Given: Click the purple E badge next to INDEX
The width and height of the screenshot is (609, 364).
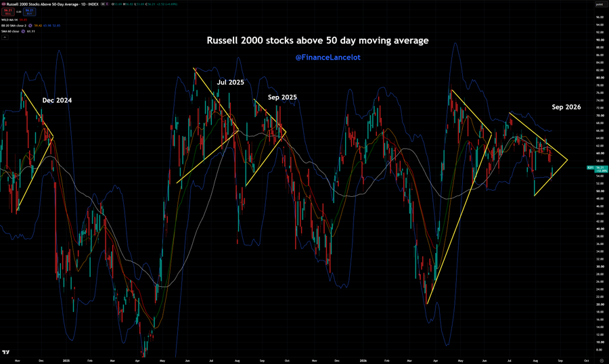Looking at the screenshot, I should [107, 4].
